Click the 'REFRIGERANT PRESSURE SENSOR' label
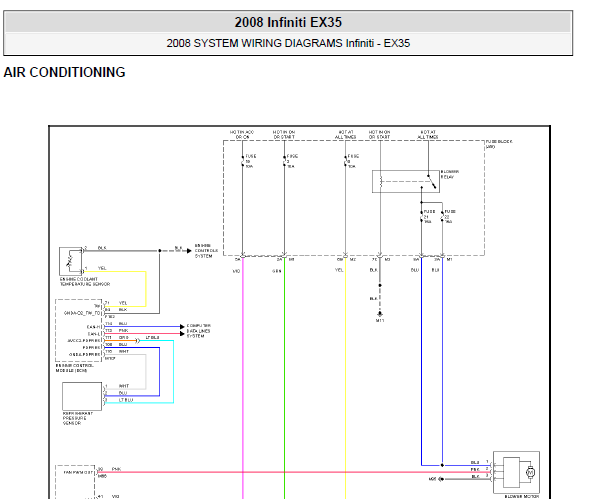The image size is (602, 499). click(x=78, y=418)
